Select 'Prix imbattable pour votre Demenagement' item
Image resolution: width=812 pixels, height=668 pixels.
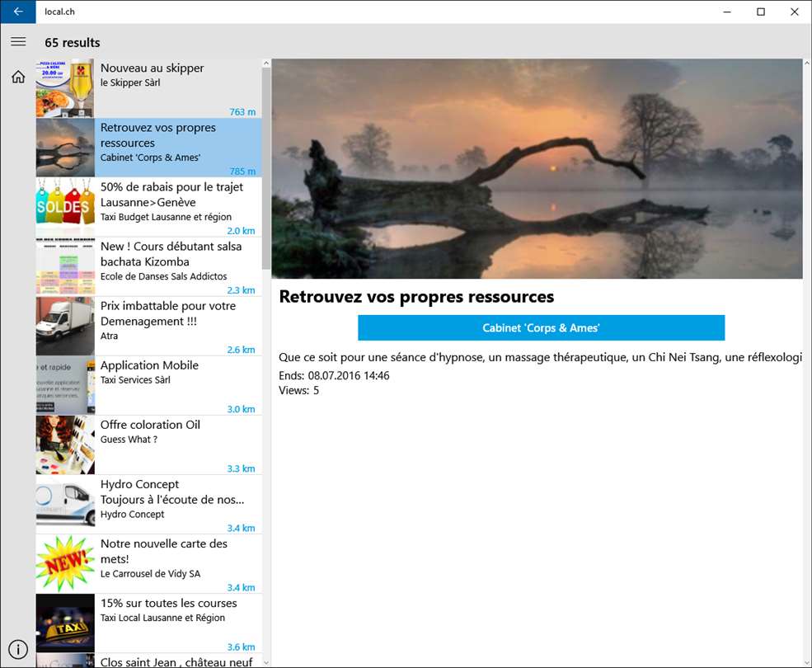[148, 326]
